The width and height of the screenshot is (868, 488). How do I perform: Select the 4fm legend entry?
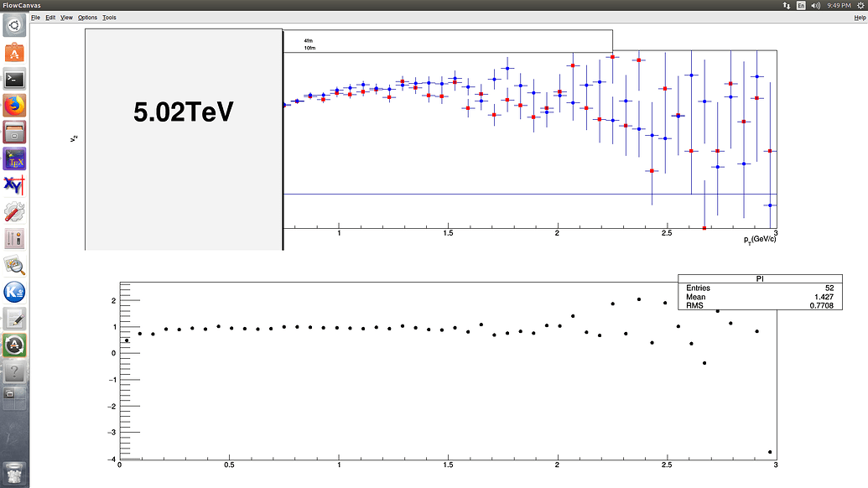309,39
